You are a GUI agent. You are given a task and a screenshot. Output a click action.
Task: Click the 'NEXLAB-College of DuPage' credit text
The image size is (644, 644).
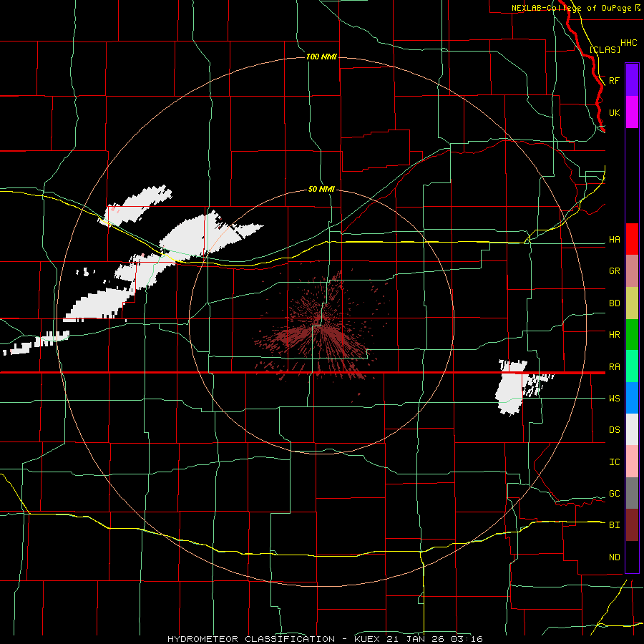[572, 8]
